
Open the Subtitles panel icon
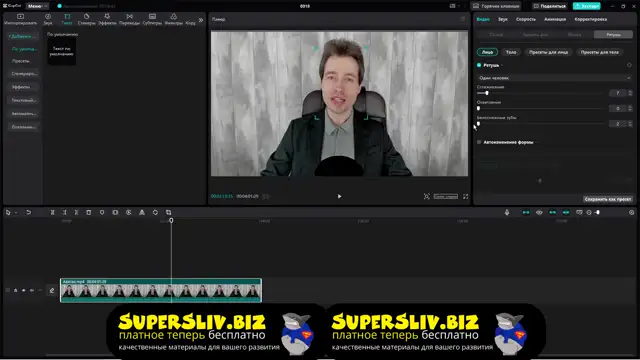pyautogui.click(x=152, y=19)
